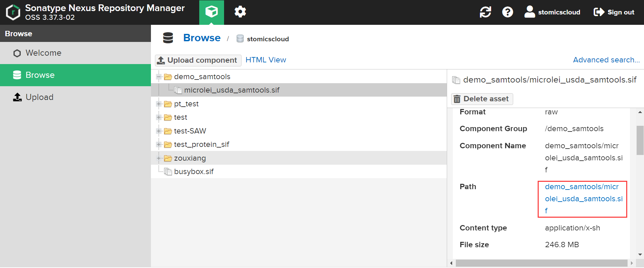Open Welcome in the sidebar menu

coord(43,53)
